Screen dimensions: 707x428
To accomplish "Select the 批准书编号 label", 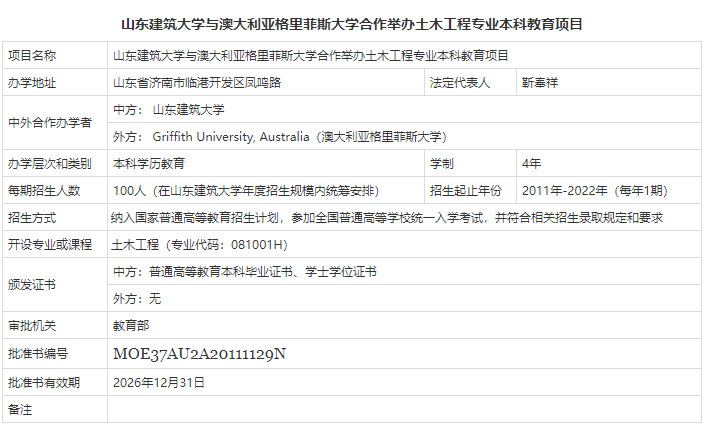I will (38, 354).
